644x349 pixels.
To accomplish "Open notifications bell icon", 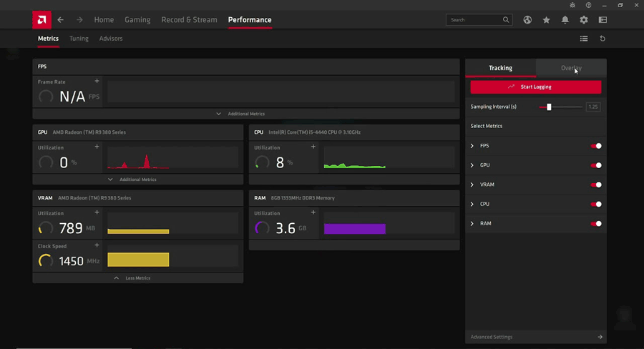I will tap(565, 20).
